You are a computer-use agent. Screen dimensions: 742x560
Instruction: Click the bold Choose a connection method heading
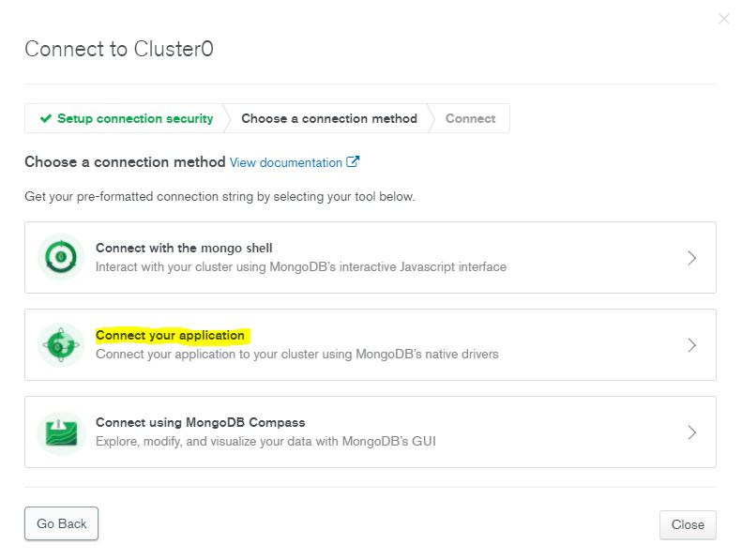point(125,162)
